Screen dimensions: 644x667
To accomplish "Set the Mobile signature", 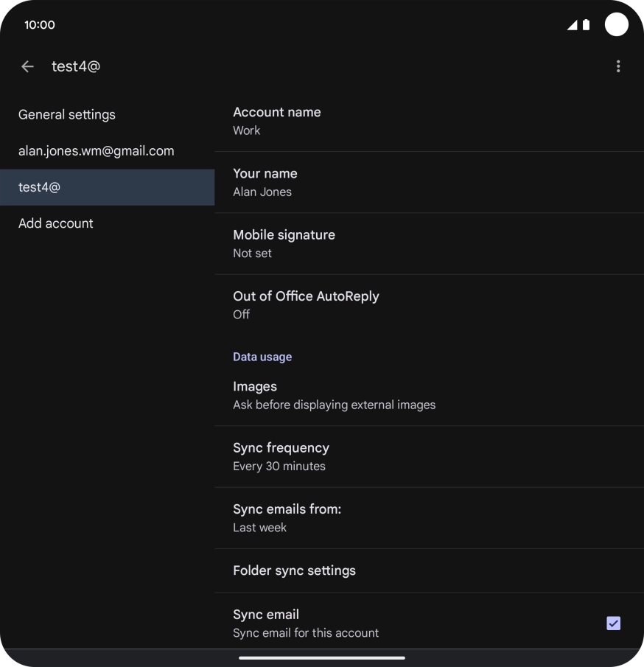I will (429, 243).
